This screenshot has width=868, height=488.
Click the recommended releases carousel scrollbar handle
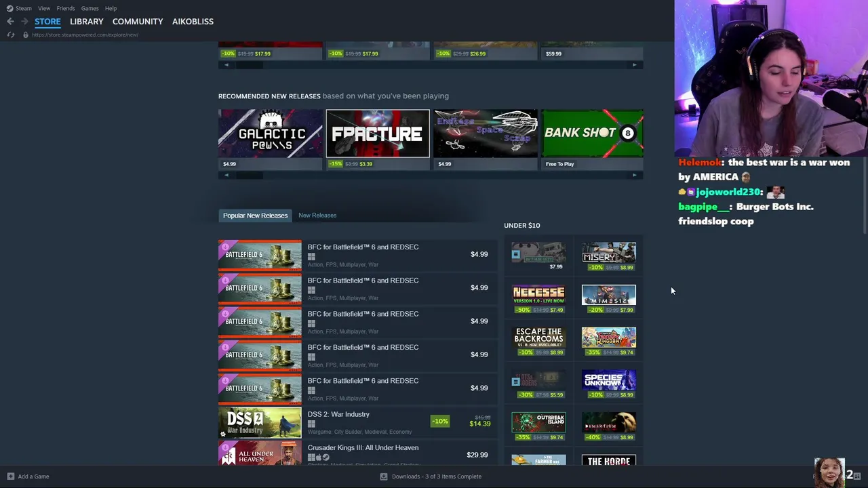tap(249, 175)
